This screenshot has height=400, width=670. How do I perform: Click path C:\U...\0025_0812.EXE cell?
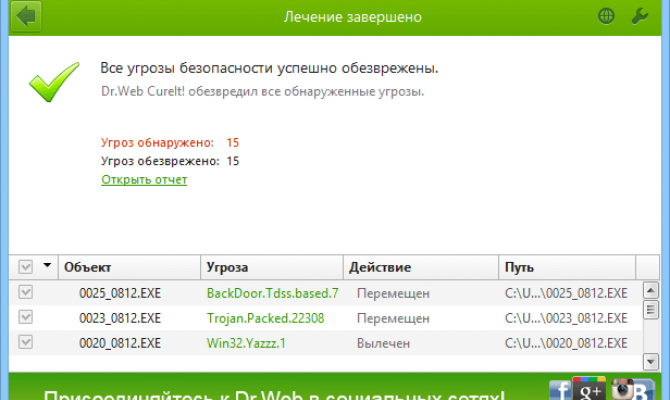click(566, 293)
